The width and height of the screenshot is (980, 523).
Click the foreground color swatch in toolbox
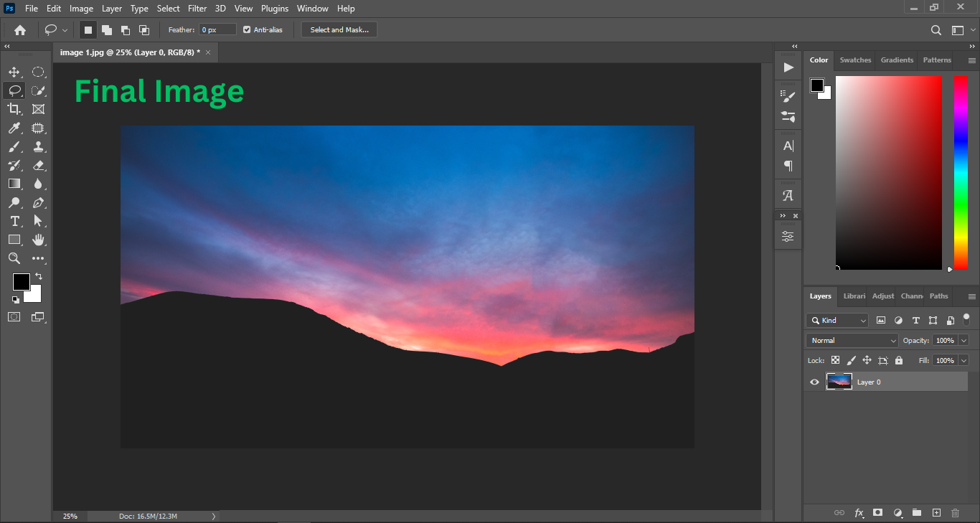(x=21, y=282)
